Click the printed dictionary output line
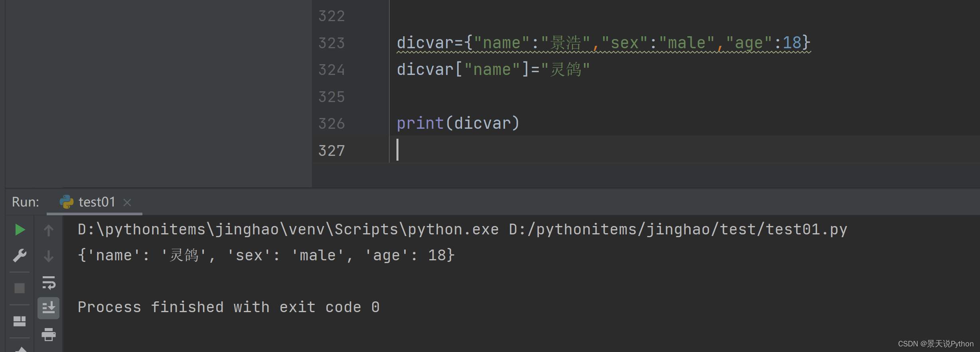Screen dimensions: 980x352 (x=266, y=256)
